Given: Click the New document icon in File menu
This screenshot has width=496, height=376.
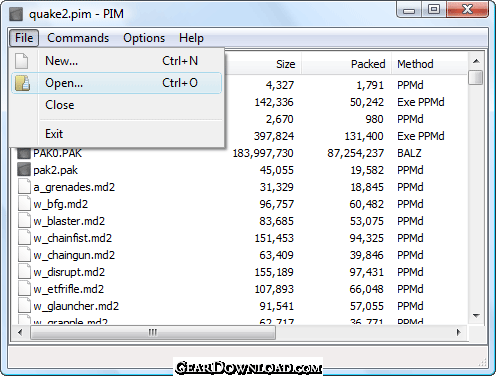Looking at the screenshot, I should (22, 61).
